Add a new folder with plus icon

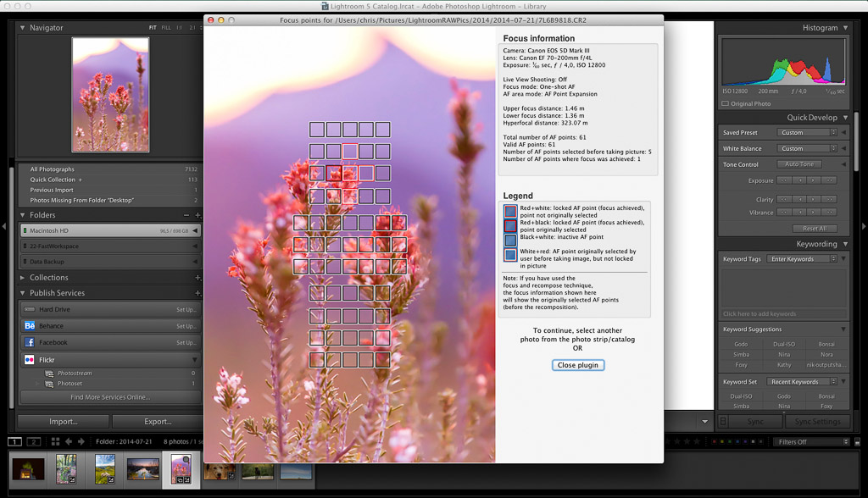click(x=198, y=214)
